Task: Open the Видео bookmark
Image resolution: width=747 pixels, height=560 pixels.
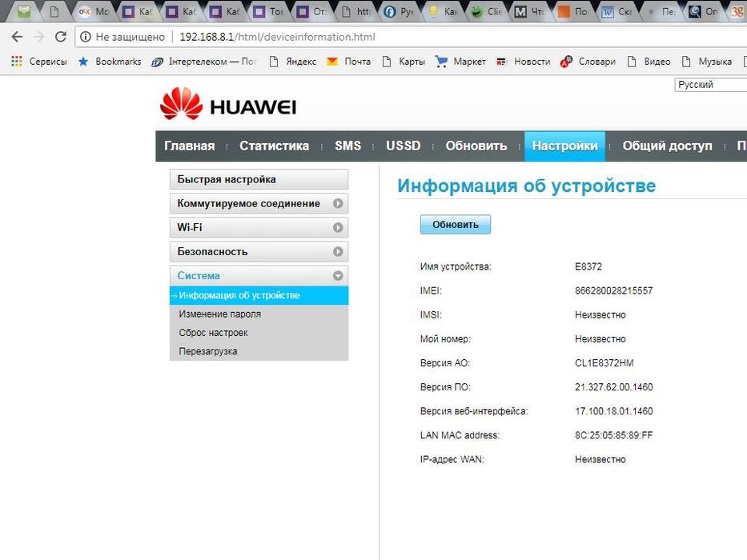Action: [649, 62]
